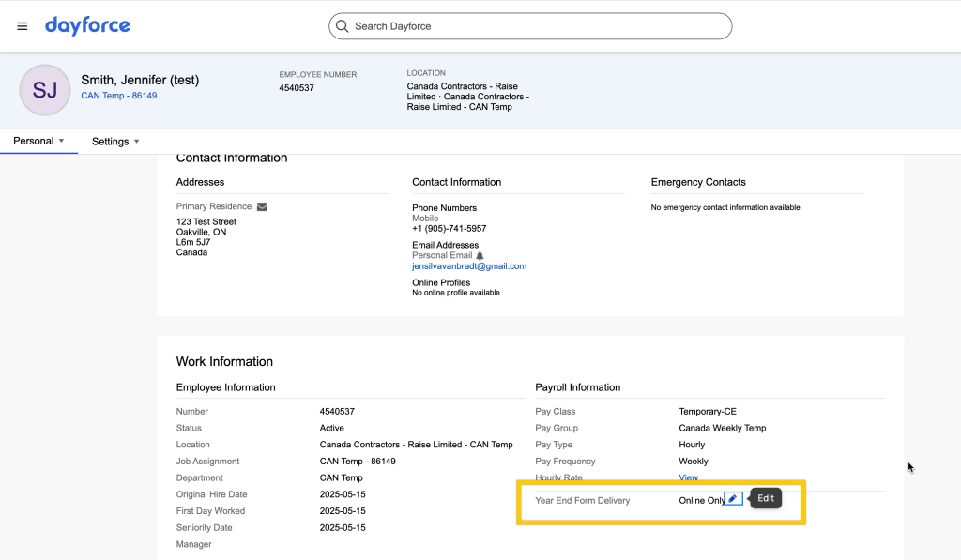Click the employee name Smith, Jennifer (test)

pyautogui.click(x=140, y=80)
